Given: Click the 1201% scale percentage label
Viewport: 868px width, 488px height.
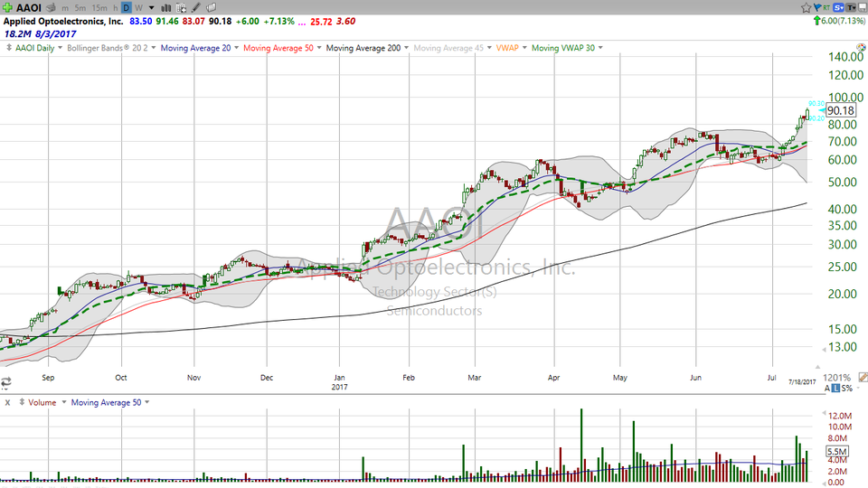Looking at the screenshot, I should tap(837, 378).
